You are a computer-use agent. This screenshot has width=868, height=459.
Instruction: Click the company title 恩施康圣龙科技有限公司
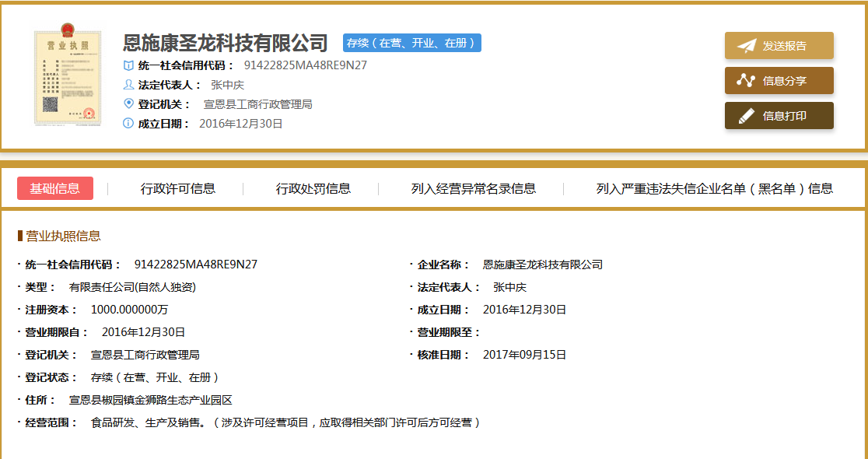click(226, 43)
